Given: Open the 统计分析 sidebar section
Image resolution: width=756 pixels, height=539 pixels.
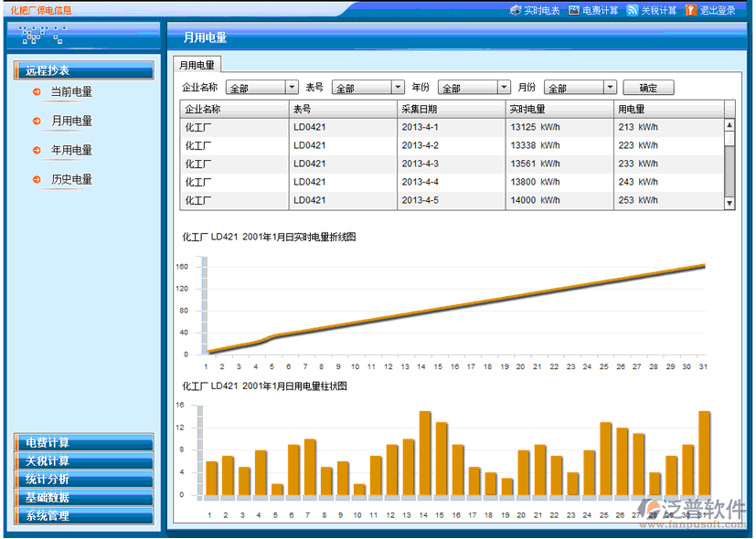Looking at the screenshot, I should pyautogui.click(x=83, y=480).
